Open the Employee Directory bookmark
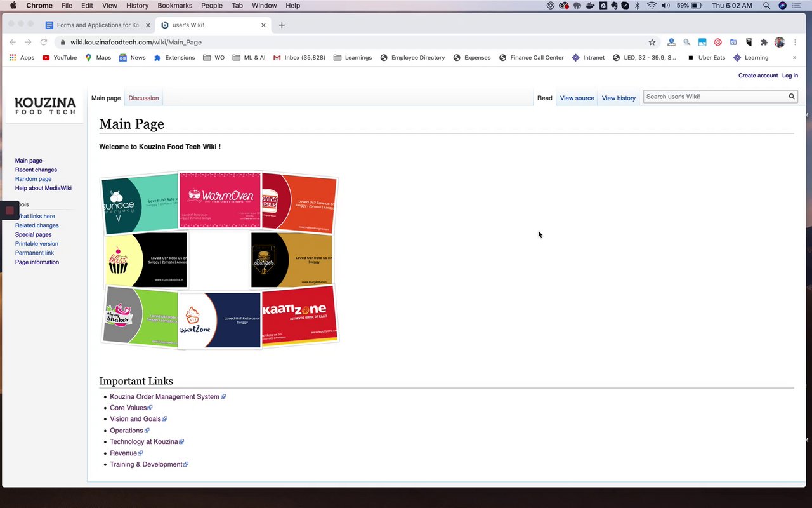812x508 pixels. tap(412, 57)
